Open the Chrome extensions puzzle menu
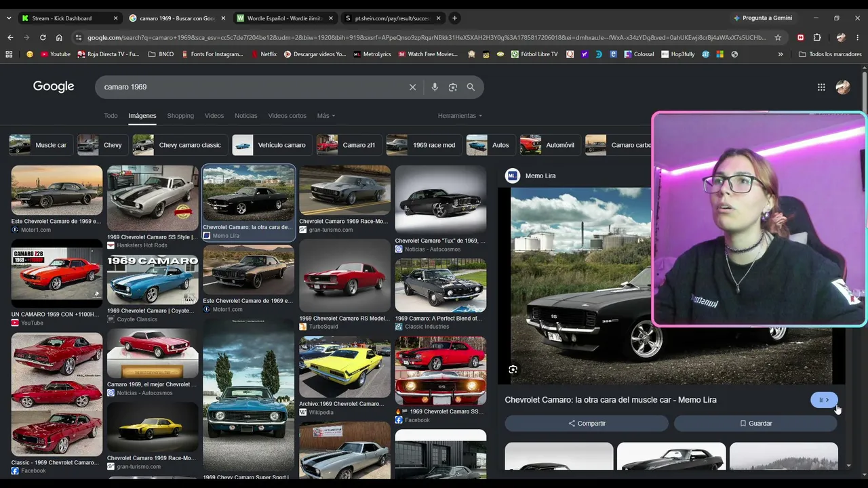Image resolution: width=868 pixels, height=488 pixels. [817, 37]
